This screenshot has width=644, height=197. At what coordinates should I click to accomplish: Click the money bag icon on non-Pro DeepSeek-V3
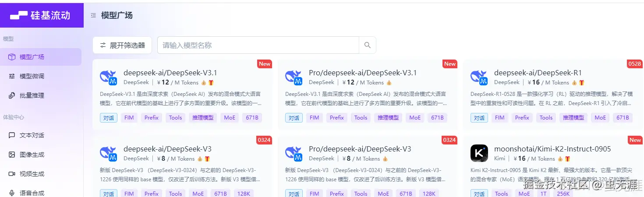(200, 158)
